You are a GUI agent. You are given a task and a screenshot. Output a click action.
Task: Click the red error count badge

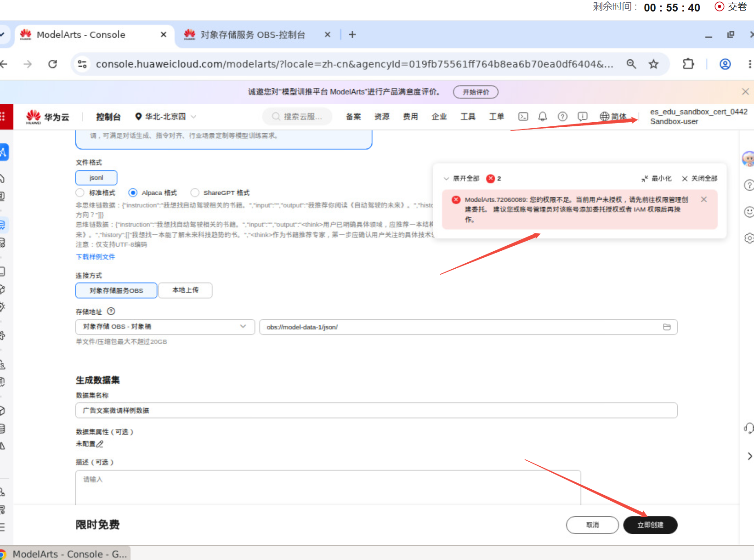491,178
